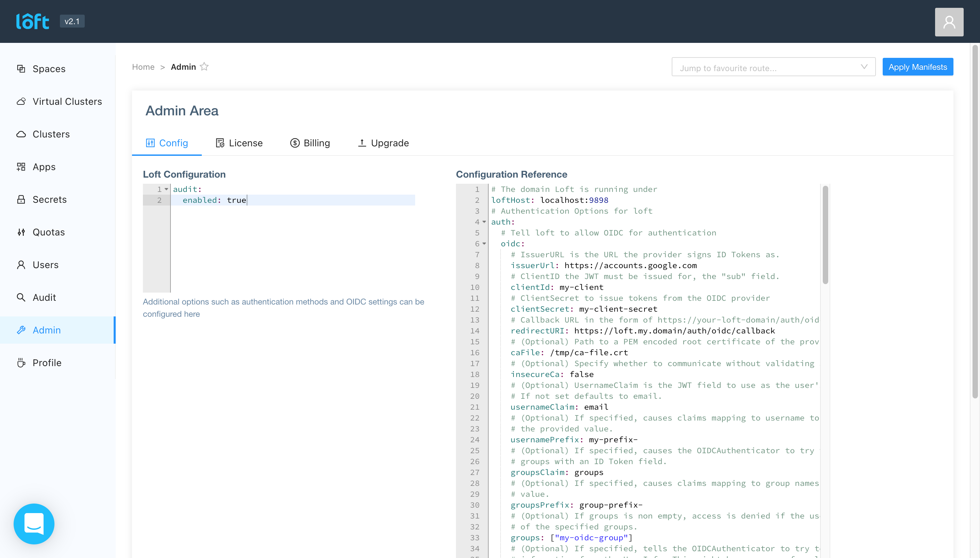
Task: Fold the oidc block on line 6
Action: pos(484,244)
